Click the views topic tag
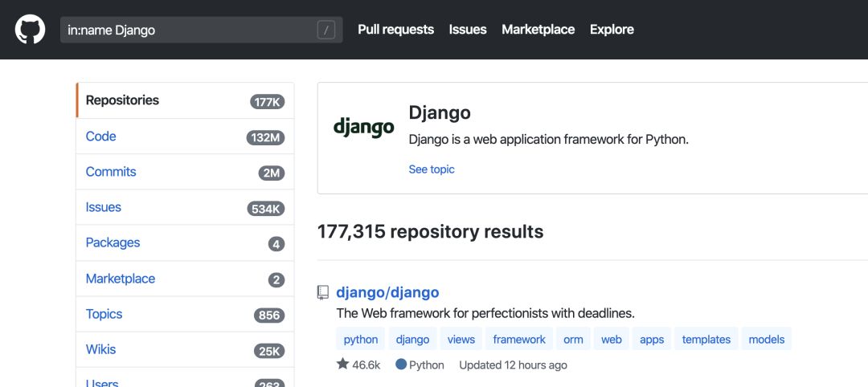 [x=461, y=339]
